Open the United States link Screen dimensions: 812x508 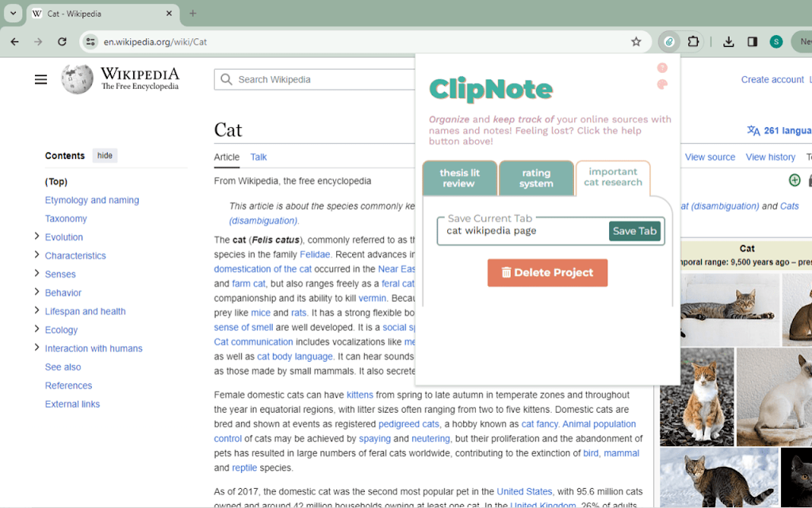[x=524, y=491]
